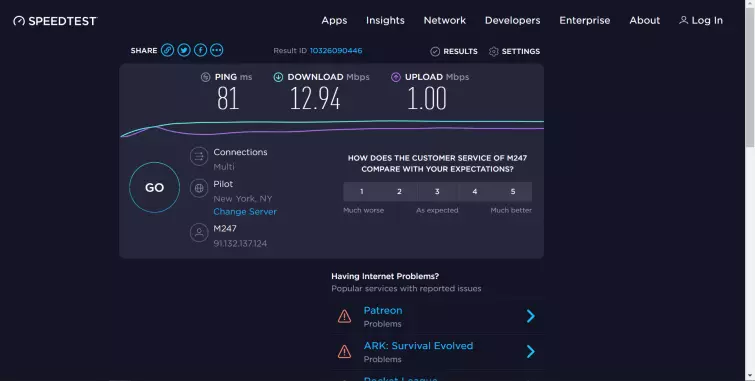The width and height of the screenshot is (755, 381).
Task: Click the 'Much better' rating label
Action: (511, 210)
